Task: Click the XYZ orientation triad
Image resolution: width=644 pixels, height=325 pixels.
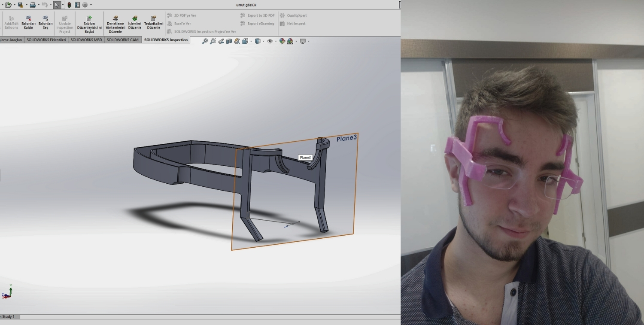Action: click(x=7, y=292)
